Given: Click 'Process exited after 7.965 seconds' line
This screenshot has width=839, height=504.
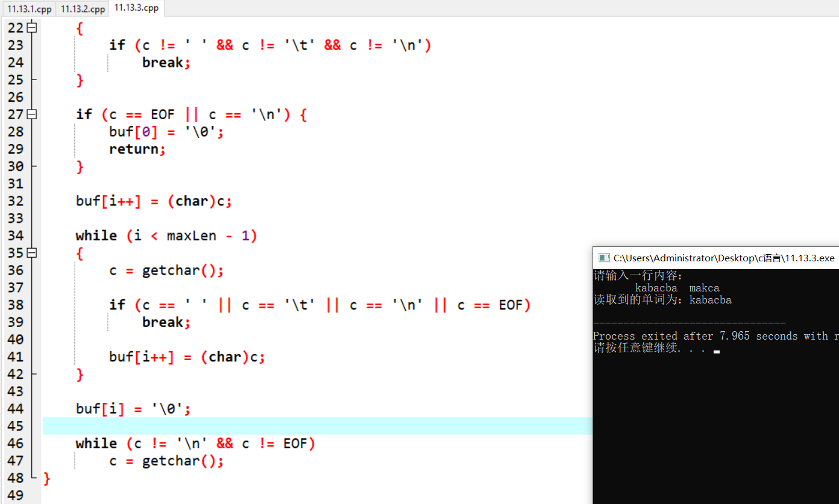Looking at the screenshot, I should 715,336.
